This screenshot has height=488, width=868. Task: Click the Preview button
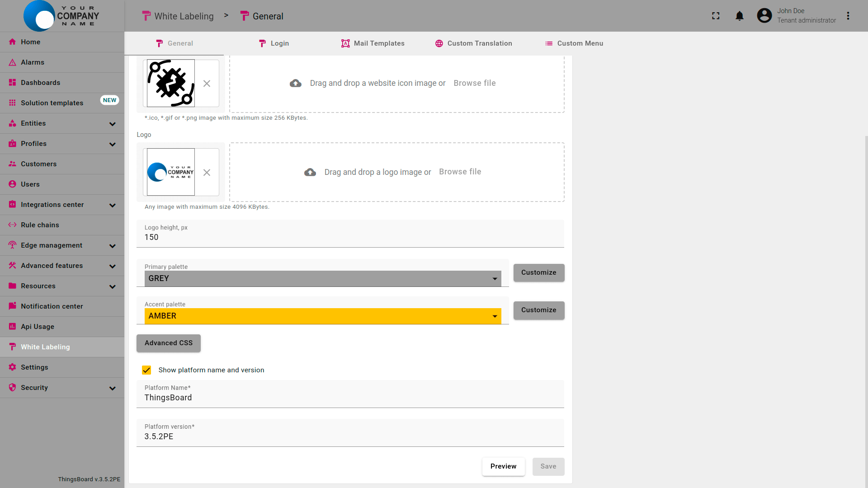503,466
